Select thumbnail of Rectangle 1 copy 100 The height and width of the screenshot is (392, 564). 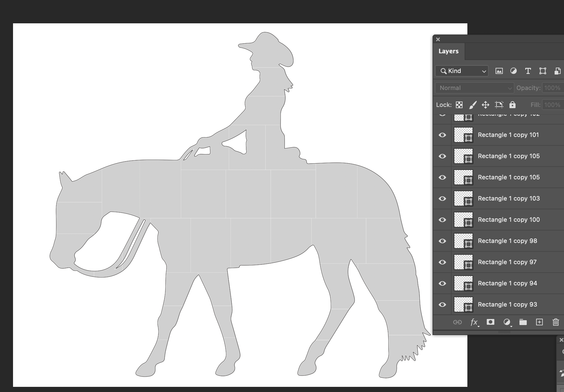463,220
